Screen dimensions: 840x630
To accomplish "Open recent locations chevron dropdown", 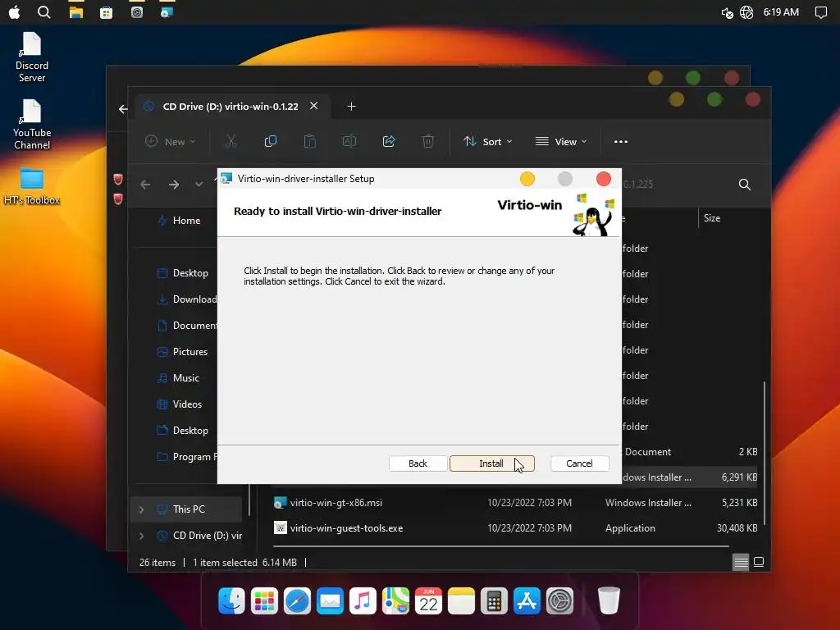I will pyautogui.click(x=199, y=185).
